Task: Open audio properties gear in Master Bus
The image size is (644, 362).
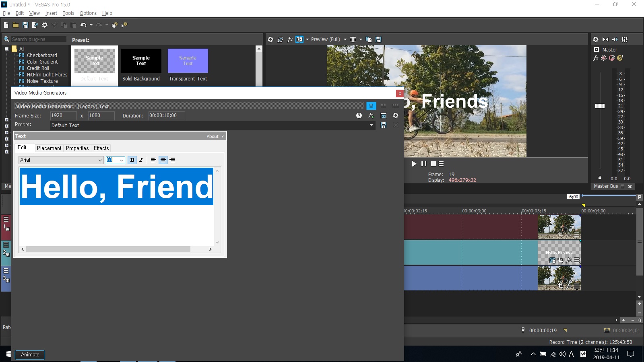Action: point(596,39)
